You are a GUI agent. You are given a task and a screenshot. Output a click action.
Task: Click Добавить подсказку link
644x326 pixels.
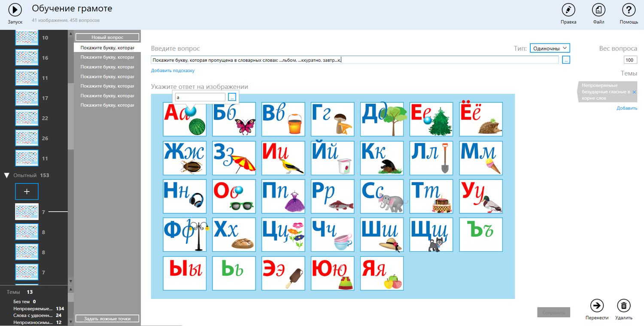point(173,70)
